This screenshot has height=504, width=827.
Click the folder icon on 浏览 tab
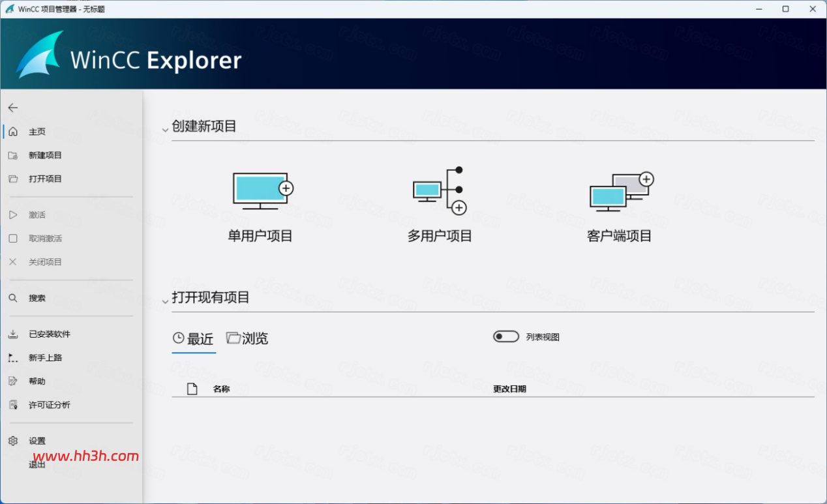[233, 337]
